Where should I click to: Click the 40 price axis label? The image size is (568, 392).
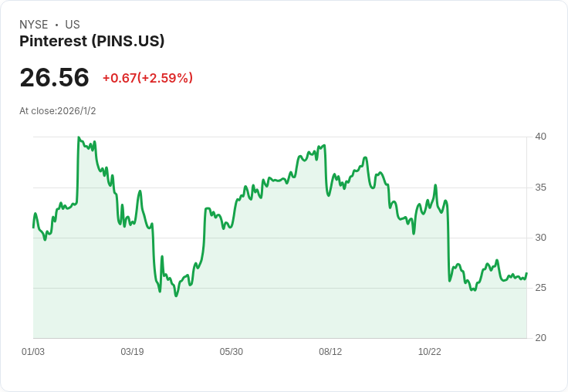[x=541, y=137]
